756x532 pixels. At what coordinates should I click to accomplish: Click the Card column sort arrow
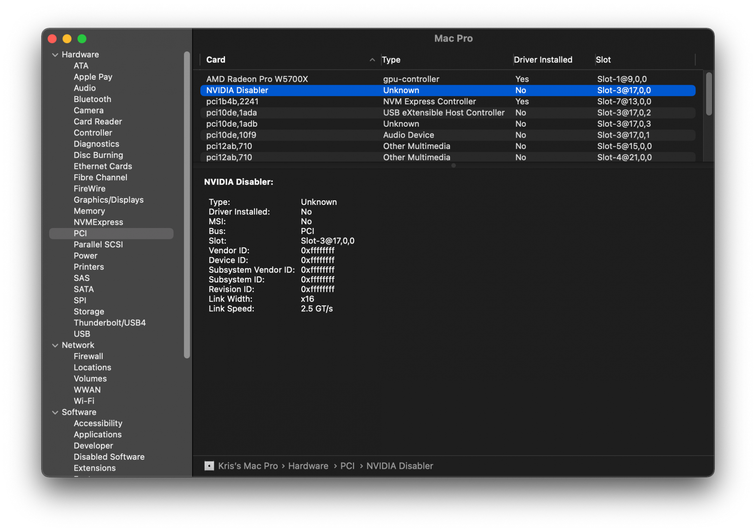(x=372, y=60)
